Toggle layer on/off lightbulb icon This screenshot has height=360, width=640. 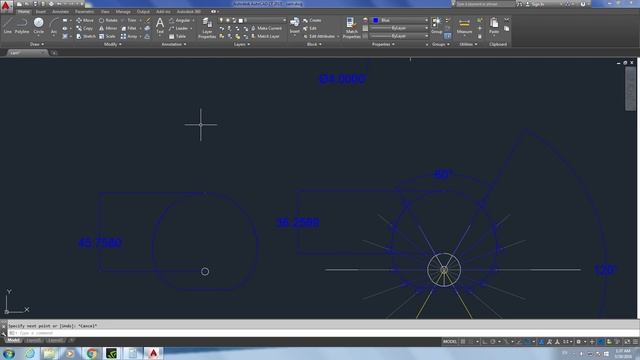coord(221,20)
